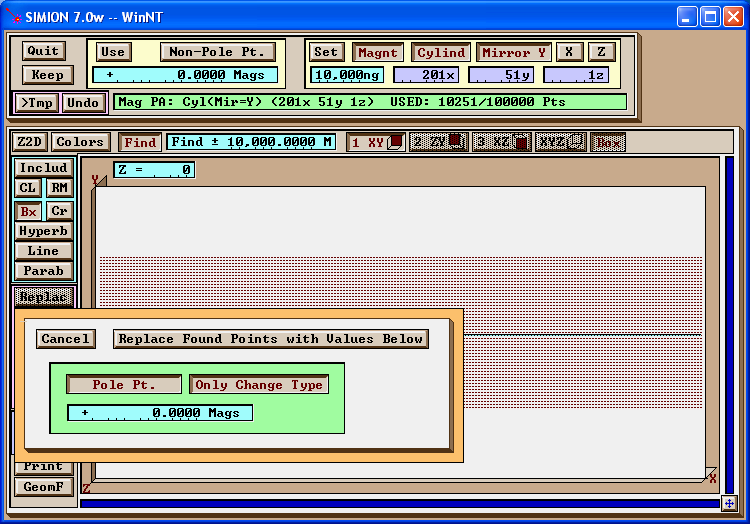
Task: Toggle the Magnt array type button
Action: (378, 52)
